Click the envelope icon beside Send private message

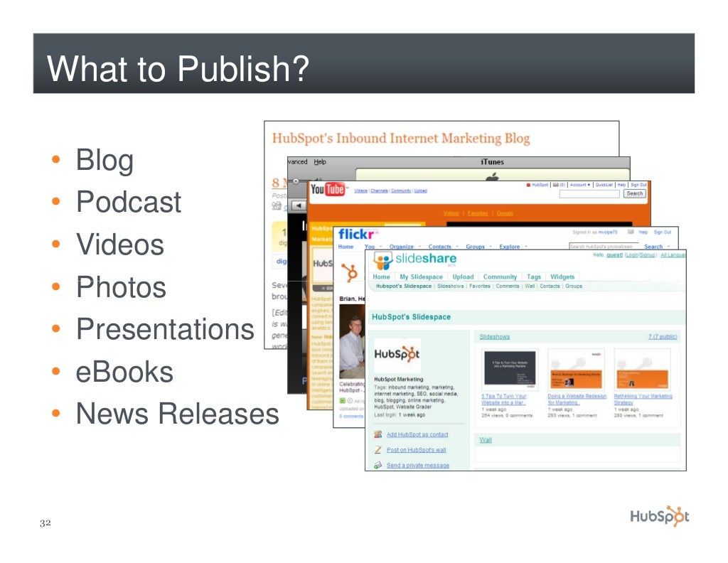pyautogui.click(x=378, y=465)
